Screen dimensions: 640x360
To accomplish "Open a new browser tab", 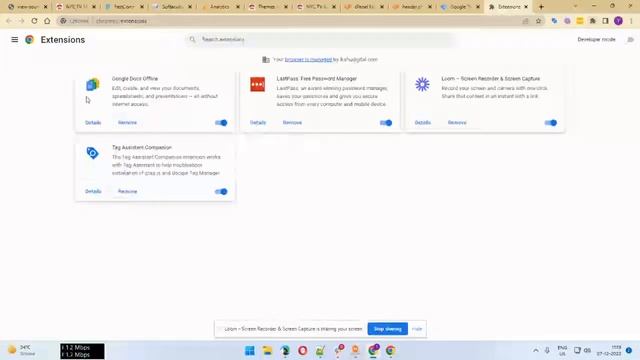I will pos(541,7).
